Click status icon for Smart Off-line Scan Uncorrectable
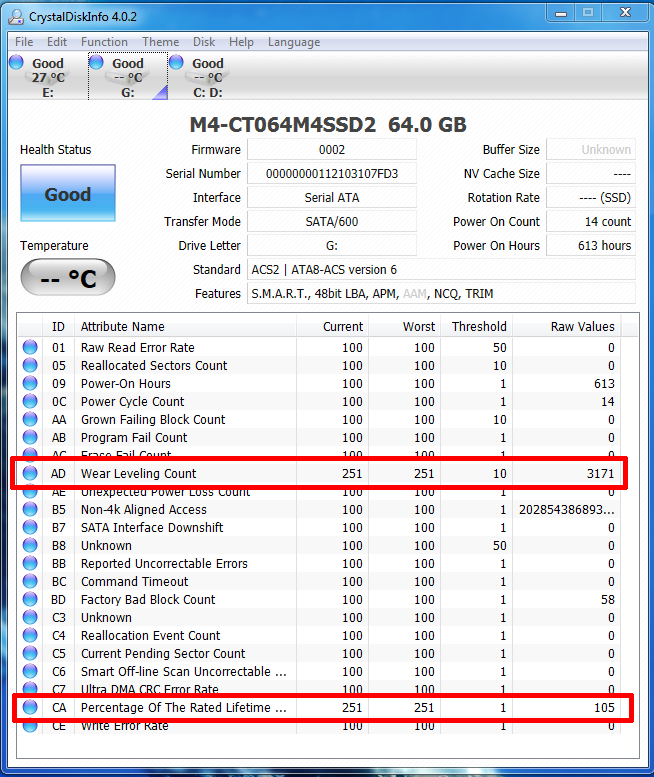 click(30, 671)
